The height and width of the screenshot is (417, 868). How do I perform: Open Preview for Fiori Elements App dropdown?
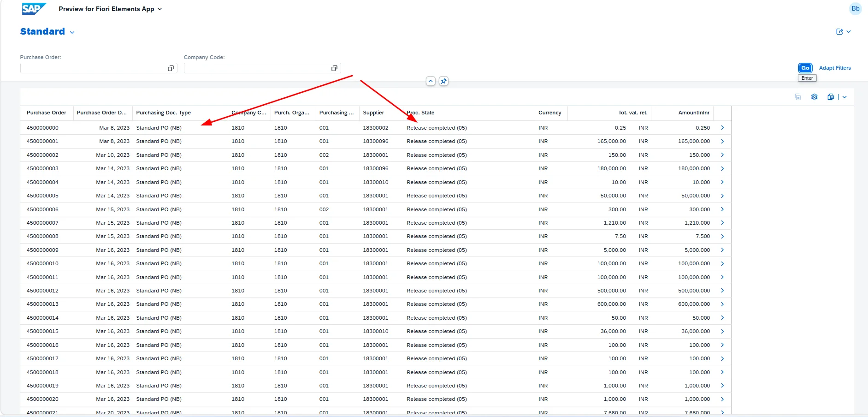click(x=110, y=9)
